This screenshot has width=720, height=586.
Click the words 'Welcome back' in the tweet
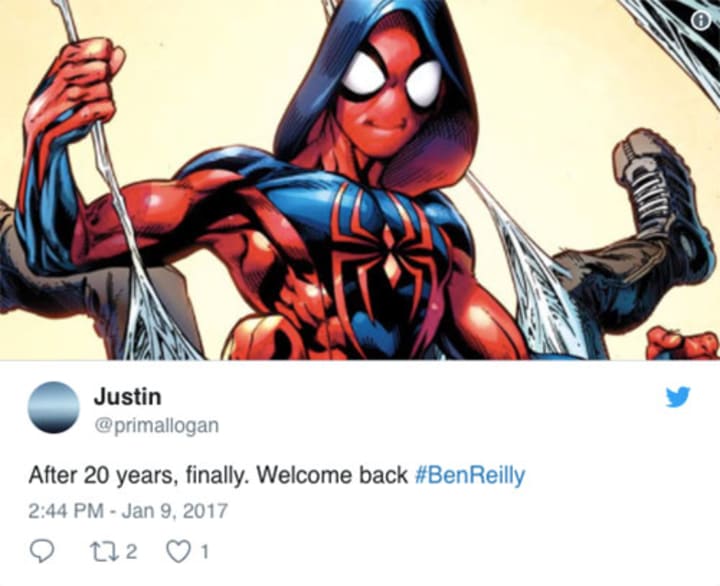point(332,475)
